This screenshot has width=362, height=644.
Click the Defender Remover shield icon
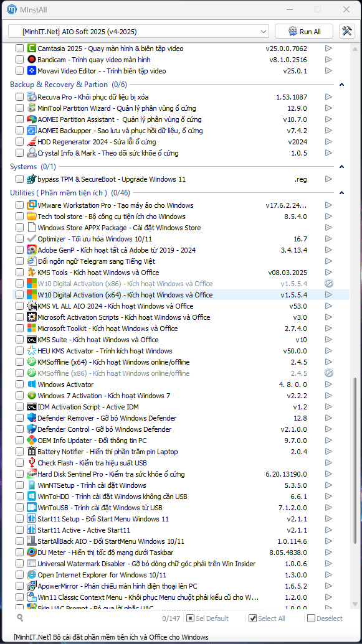(32, 418)
